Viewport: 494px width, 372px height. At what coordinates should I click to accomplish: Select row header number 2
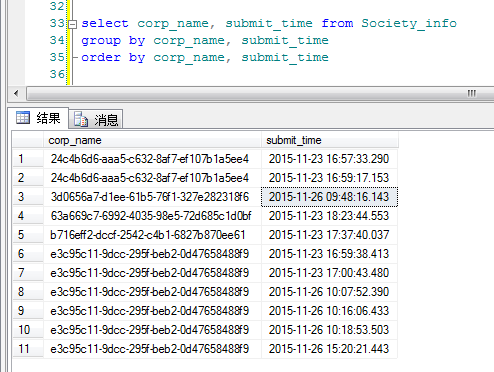coord(28,178)
